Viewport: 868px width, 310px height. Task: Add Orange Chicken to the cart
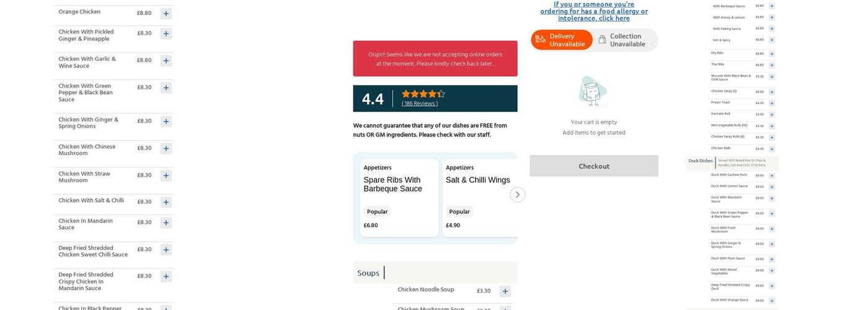(166, 14)
